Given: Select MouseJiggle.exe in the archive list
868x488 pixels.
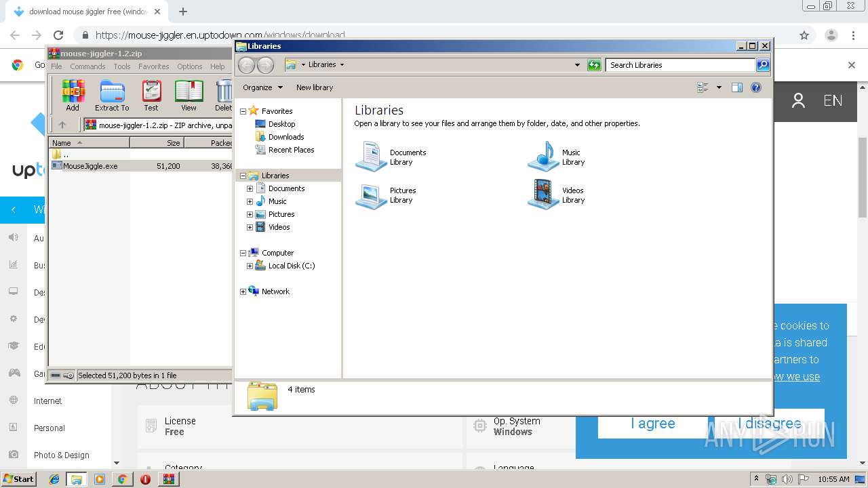Looking at the screenshot, I should point(90,166).
